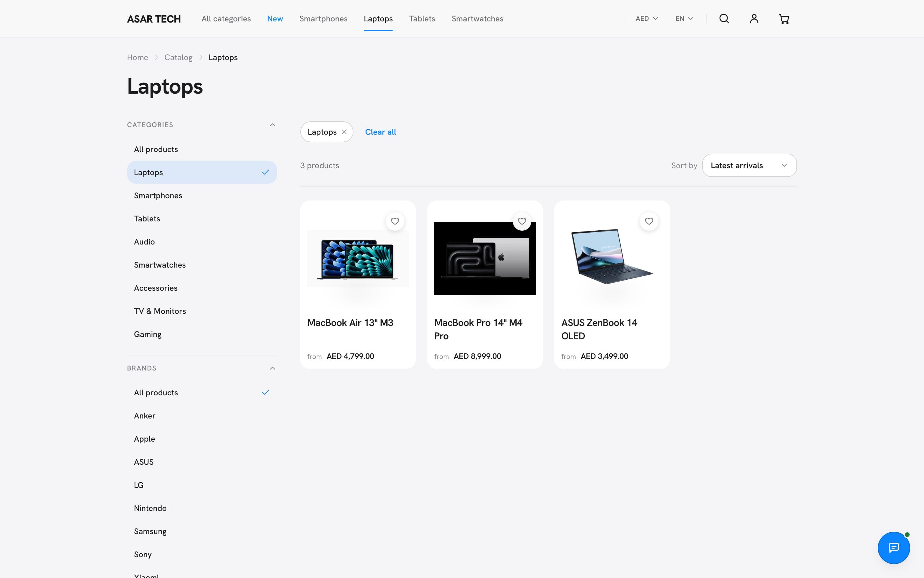This screenshot has height=578, width=924.
Task: Collapse the Categories section
Action: (x=273, y=125)
